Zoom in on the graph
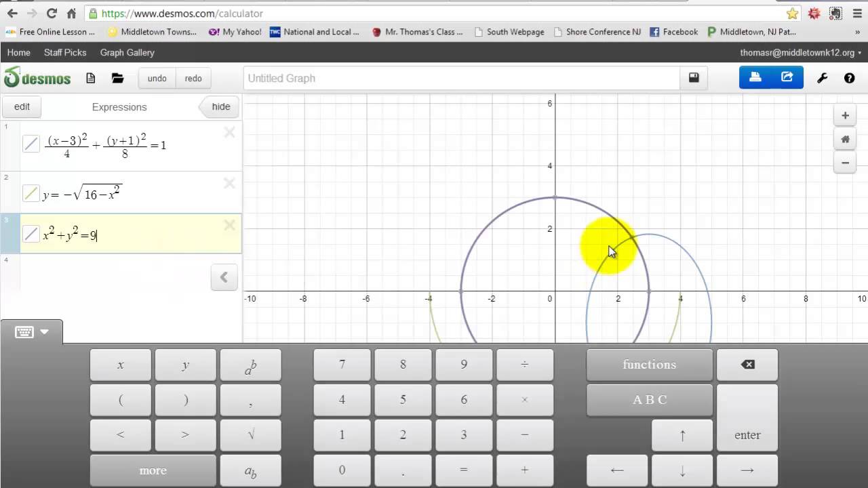Screen dimensions: 868x488 [x=845, y=116]
